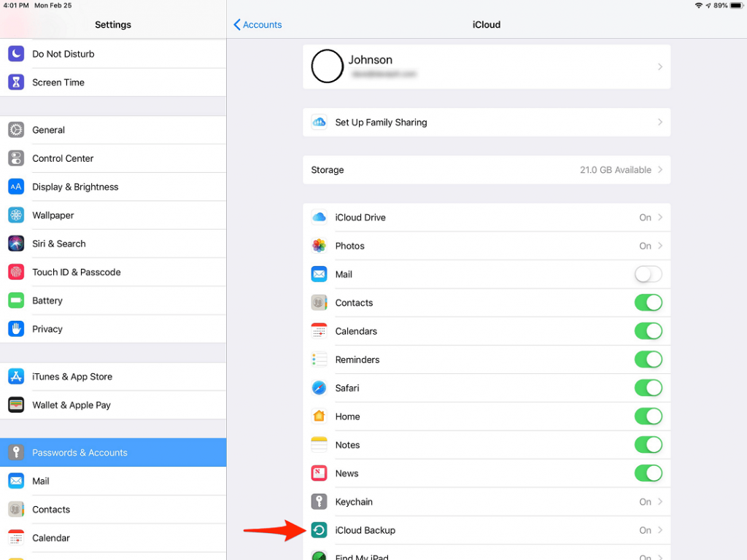The height and width of the screenshot is (560, 747).
Task: Tap the Photos row chevron
Action: coord(659,246)
